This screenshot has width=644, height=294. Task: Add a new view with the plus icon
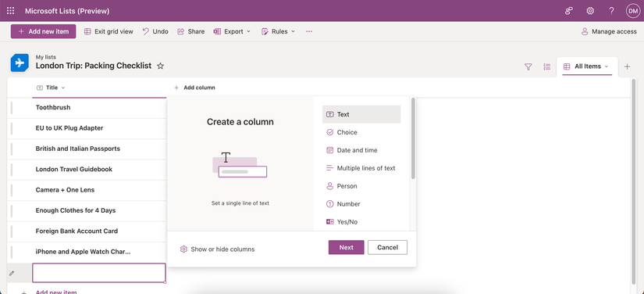[627, 66]
